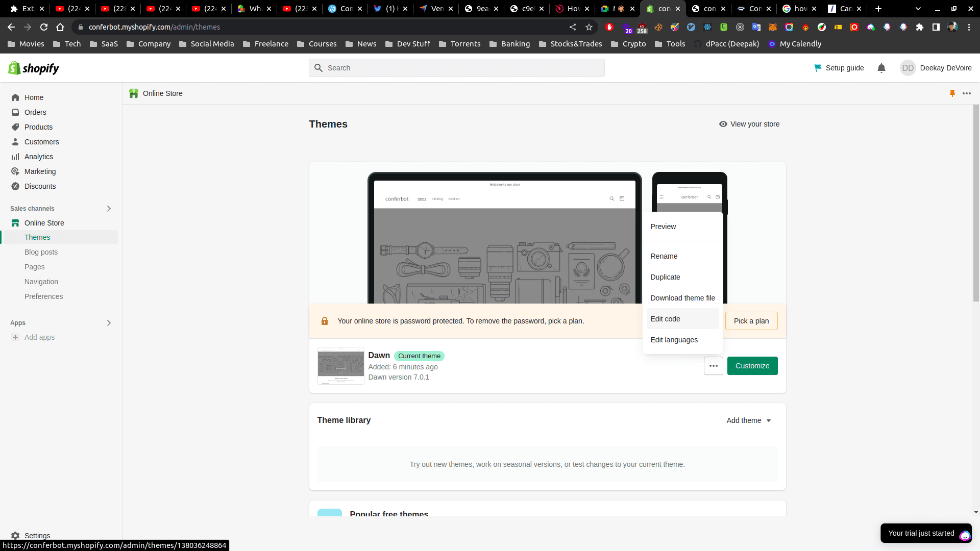Click the Pick a plan button
Screen dimensions: 980x551
click(x=751, y=321)
